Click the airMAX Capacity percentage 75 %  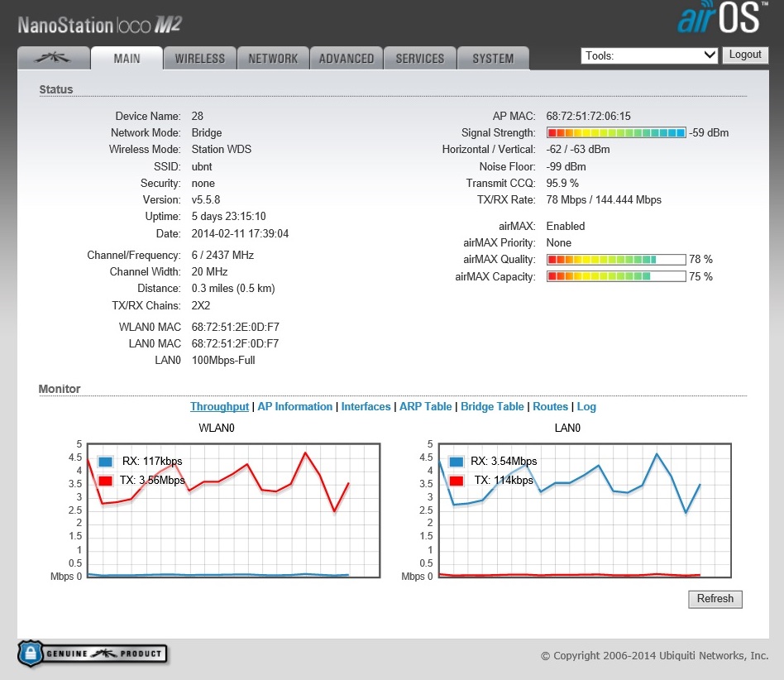[x=701, y=276]
